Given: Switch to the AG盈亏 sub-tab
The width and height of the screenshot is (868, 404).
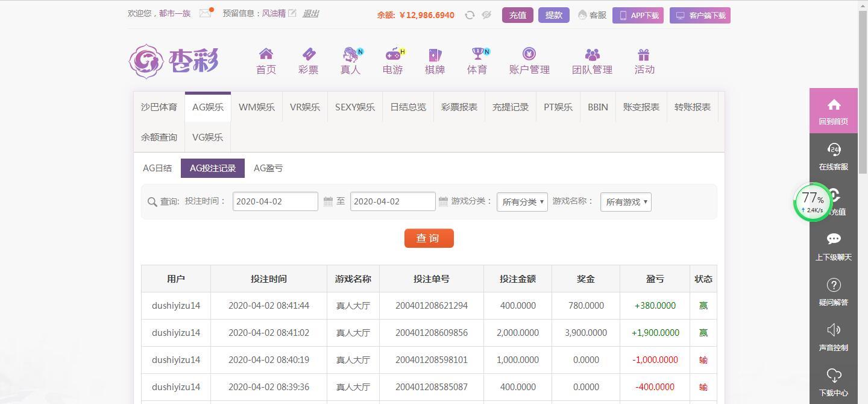Looking at the screenshot, I should 268,168.
